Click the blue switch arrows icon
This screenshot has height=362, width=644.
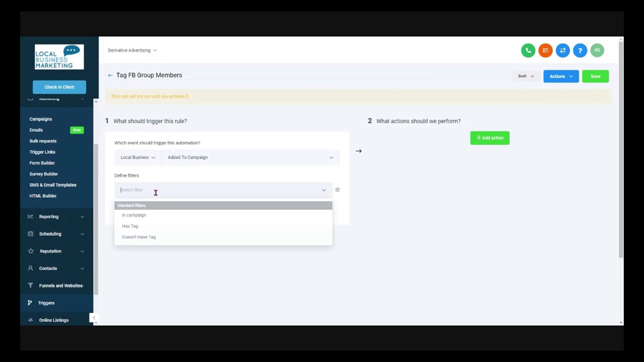(x=562, y=50)
